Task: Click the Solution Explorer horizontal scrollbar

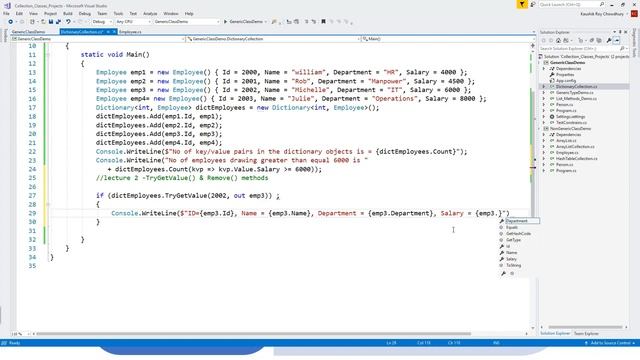Action: pos(584,327)
